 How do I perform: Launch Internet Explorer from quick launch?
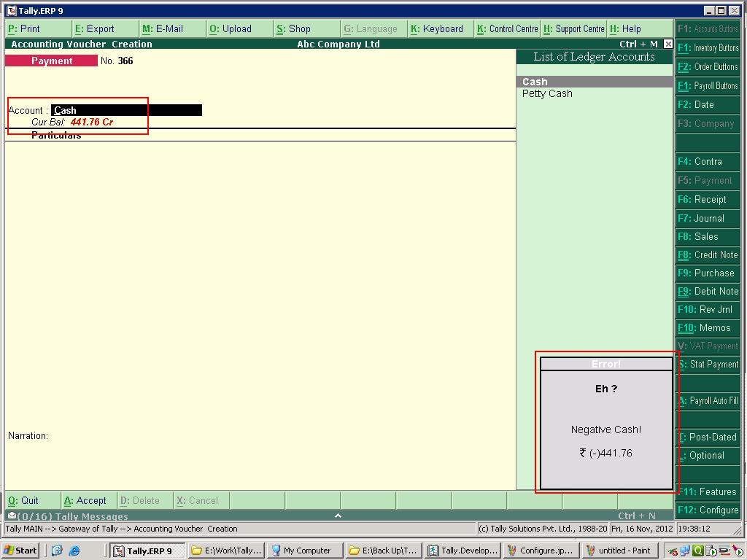coord(74,551)
